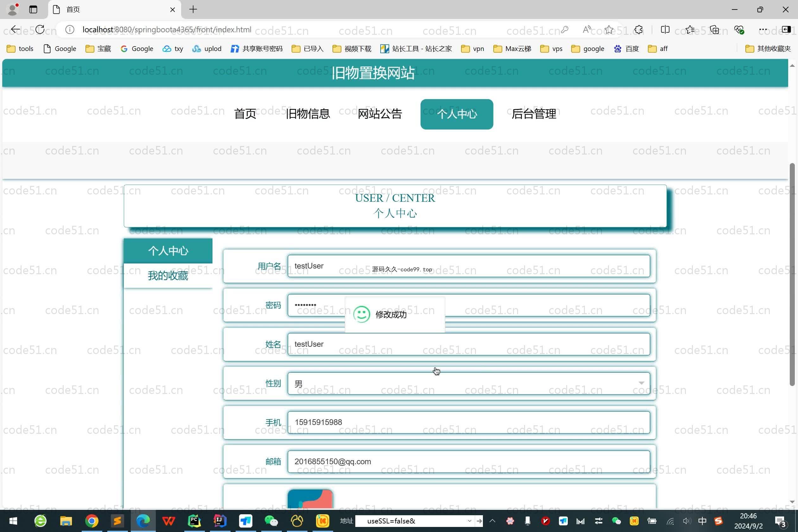Open a new browser tab

click(x=193, y=9)
